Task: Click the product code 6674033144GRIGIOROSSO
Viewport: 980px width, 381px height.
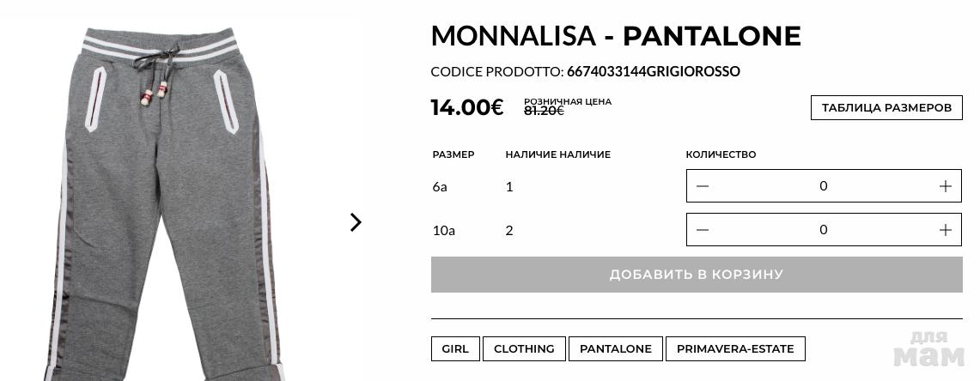Action: tap(653, 72)
